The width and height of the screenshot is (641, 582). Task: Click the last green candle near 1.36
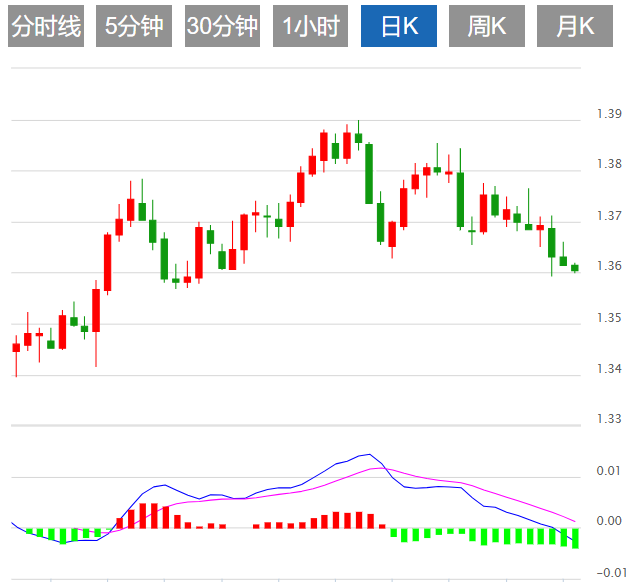coord(575,268)
